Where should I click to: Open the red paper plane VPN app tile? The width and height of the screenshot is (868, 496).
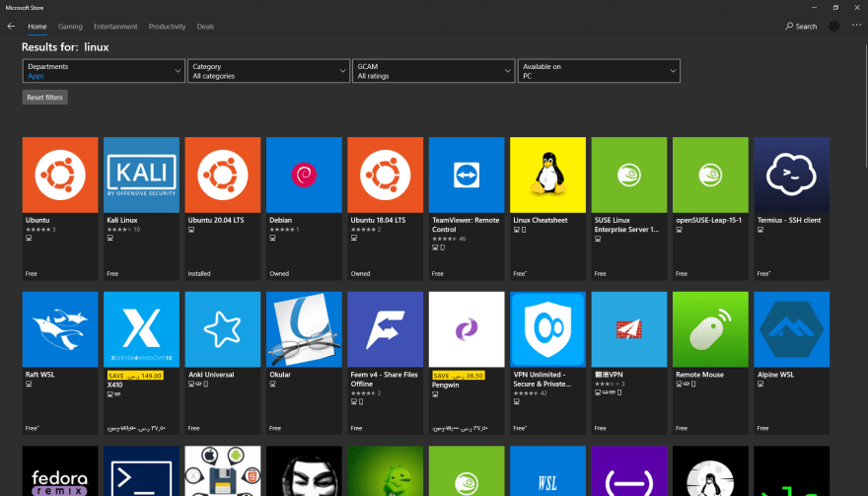click(x=629, y=363)
